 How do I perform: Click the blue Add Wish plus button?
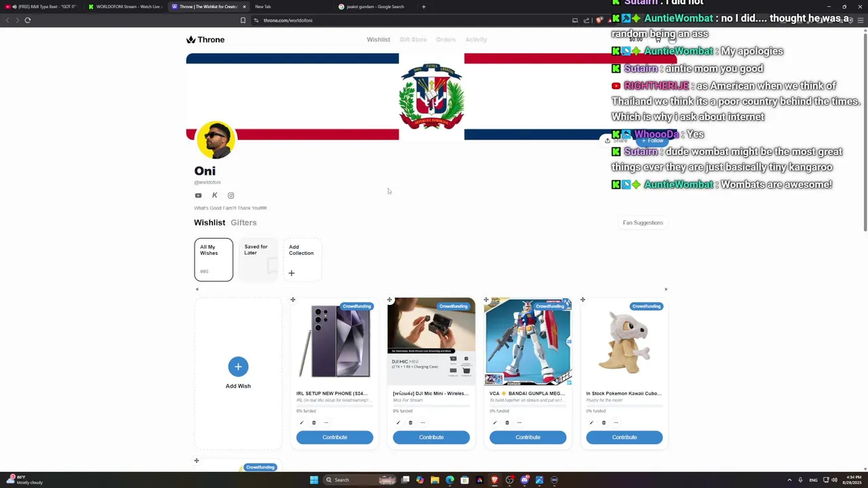click(x=238, y=367)
